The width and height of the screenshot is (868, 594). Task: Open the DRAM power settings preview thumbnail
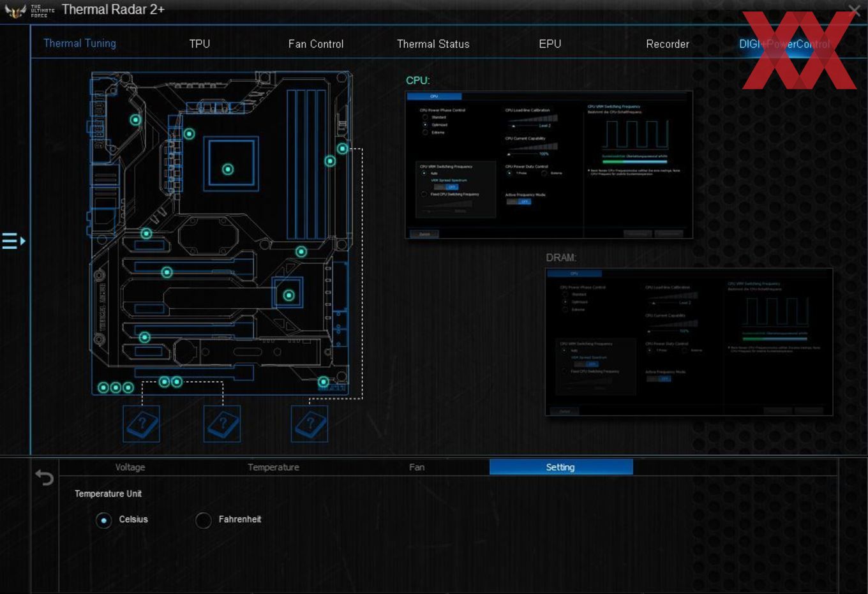(689, 342)
